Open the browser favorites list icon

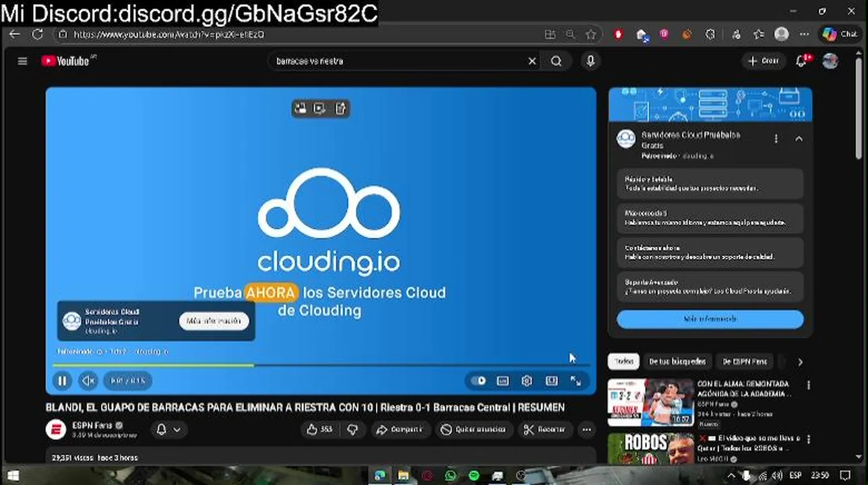coord(759,34)
